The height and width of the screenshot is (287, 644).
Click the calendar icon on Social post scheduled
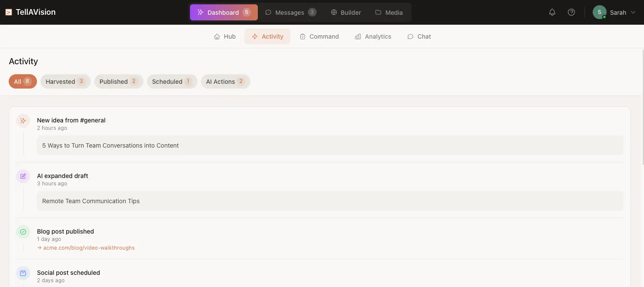tap(23, 273)
